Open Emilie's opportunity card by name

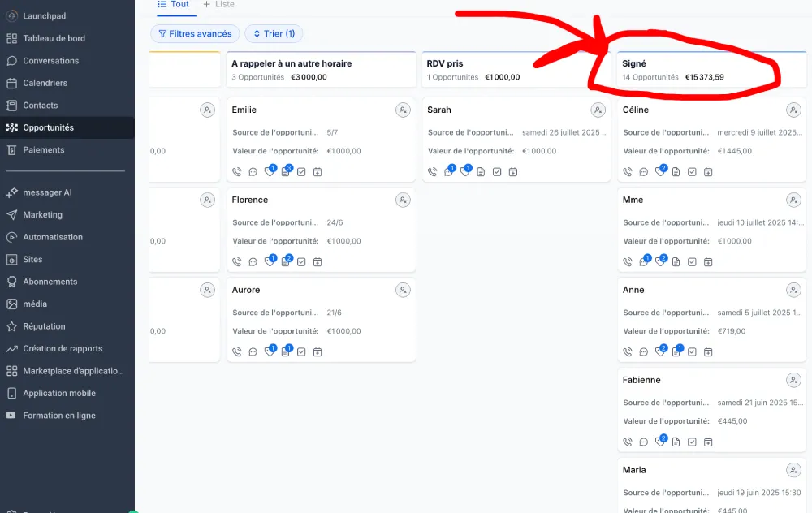point(244,110)
